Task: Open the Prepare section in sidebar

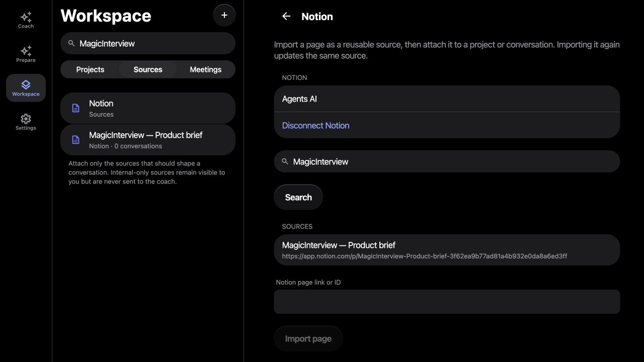Action: coord(26,54)
